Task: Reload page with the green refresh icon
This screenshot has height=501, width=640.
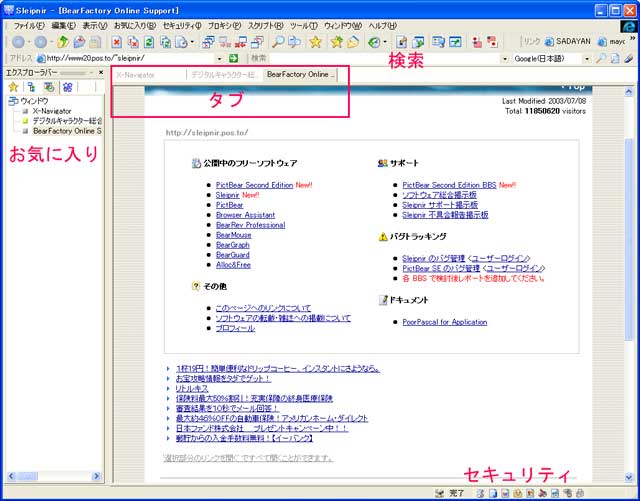Action: (149, 42)
